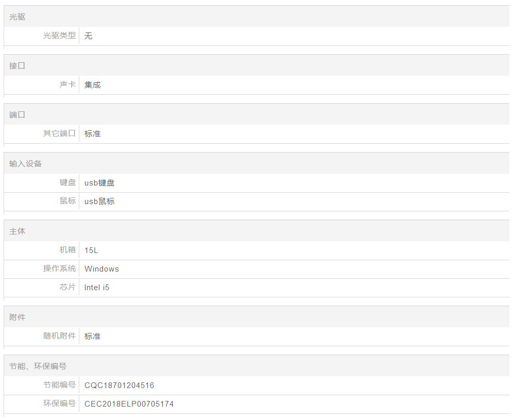Click the 附件 section header

(18, 317)
